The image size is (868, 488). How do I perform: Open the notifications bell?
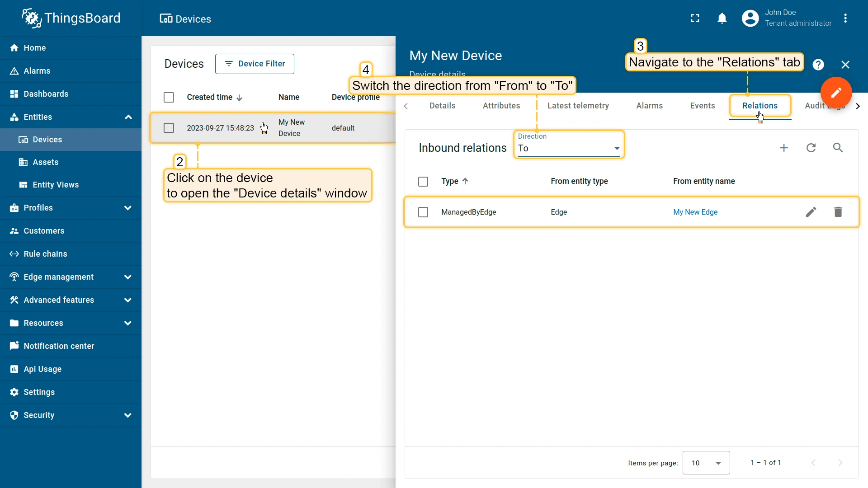tap(722, 19)
